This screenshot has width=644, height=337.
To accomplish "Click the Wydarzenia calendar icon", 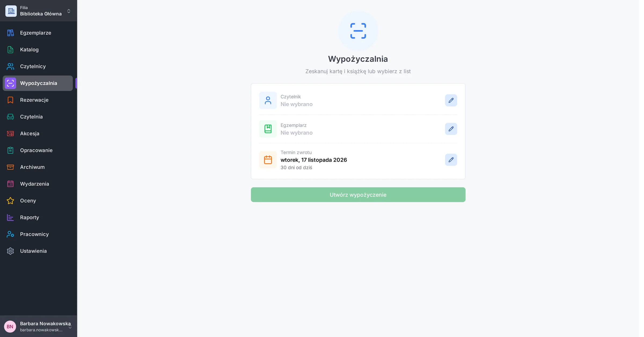I will pyautogui.click(x=10, y=184).
